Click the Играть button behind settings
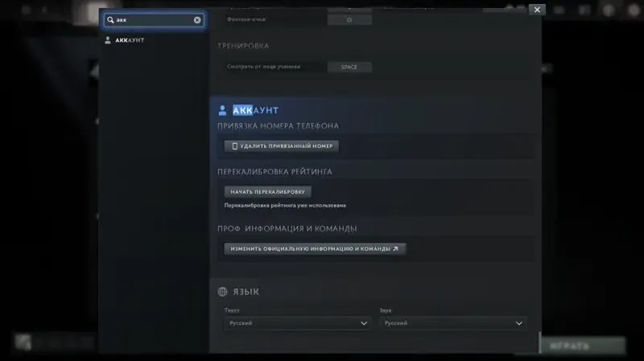Viewport: 644px width, 361px height. [x=583, y=346]
